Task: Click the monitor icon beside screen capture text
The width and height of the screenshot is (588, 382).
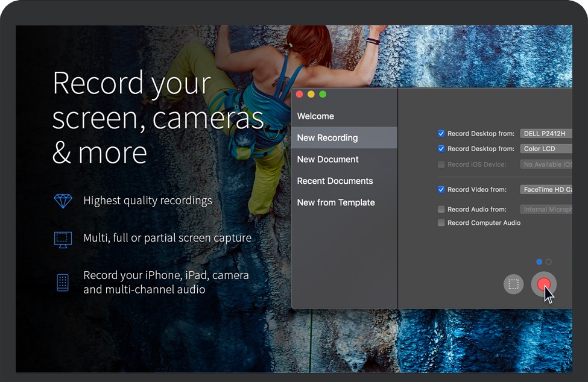Action: (63, 239)
